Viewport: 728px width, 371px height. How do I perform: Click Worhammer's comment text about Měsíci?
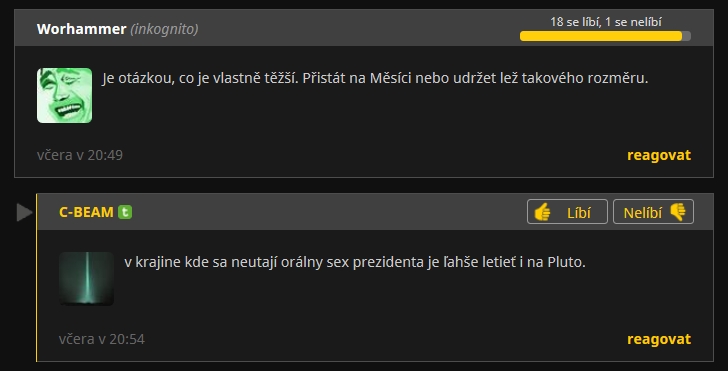click(375, 78)
